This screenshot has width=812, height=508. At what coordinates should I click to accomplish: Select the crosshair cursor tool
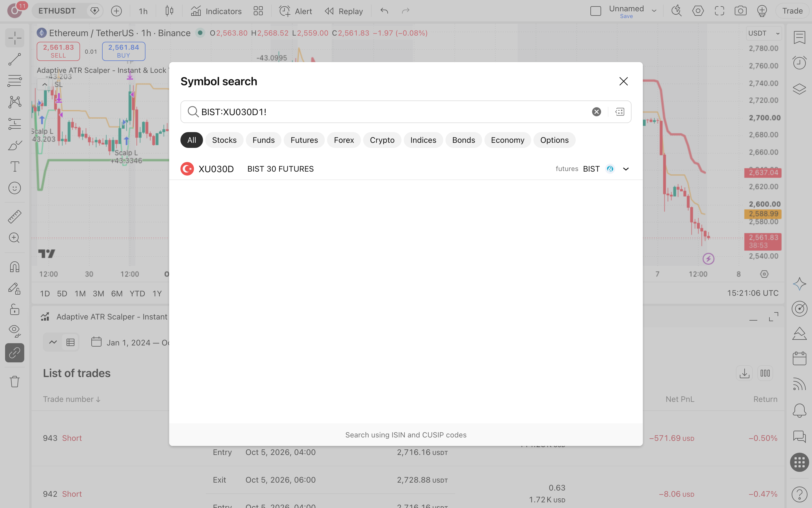14,38
